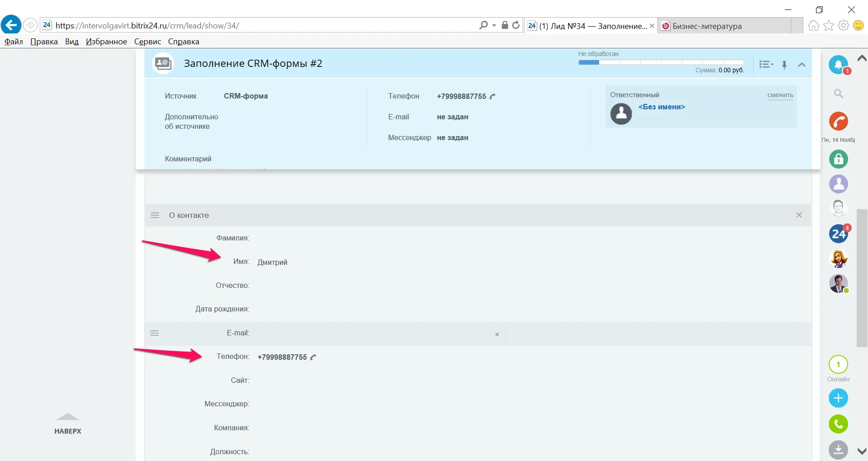Click the search magnifier in right sidebar
This screenshot has width=868, height=461.
839,94
